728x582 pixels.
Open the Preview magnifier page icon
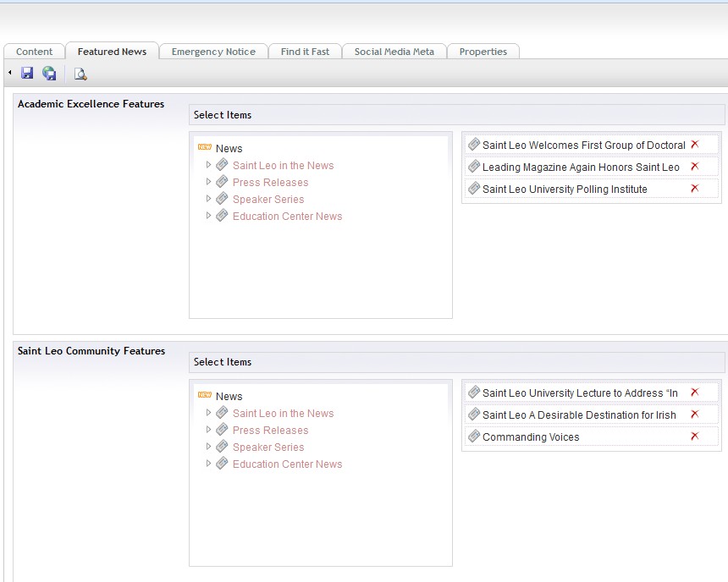pos(80,74)
